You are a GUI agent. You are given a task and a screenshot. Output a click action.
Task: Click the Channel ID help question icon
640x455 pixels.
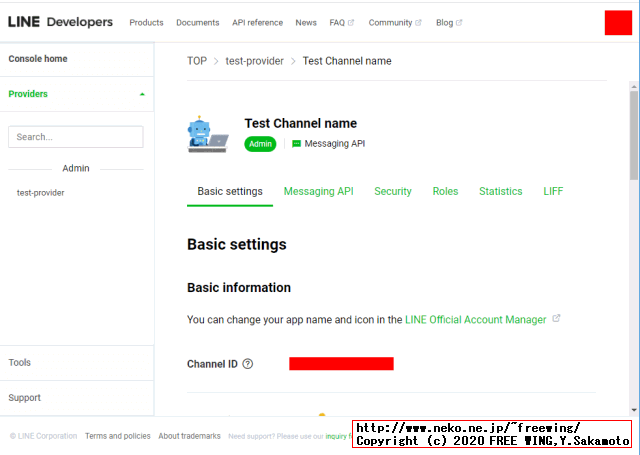pyautogui.click(x=248, y=364)
